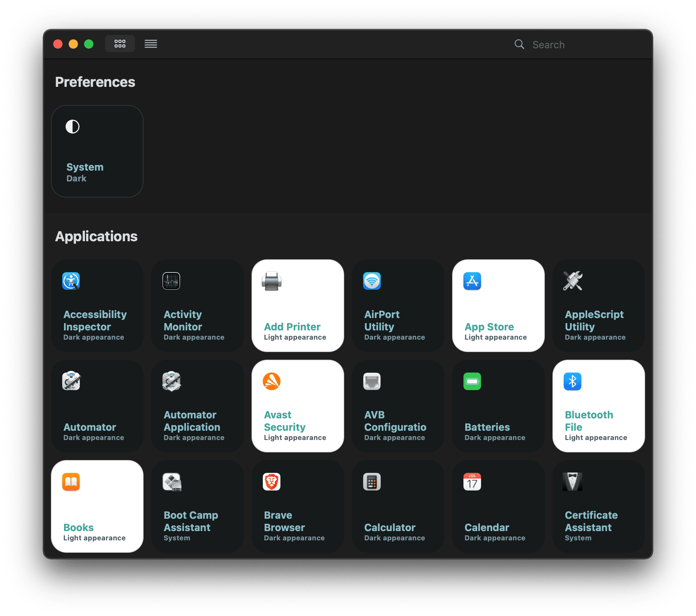The height and width of the screenshot is (616, 696).
Task: Click the Certificate Assistant tuxedo icon
Action: click(573, 482)
